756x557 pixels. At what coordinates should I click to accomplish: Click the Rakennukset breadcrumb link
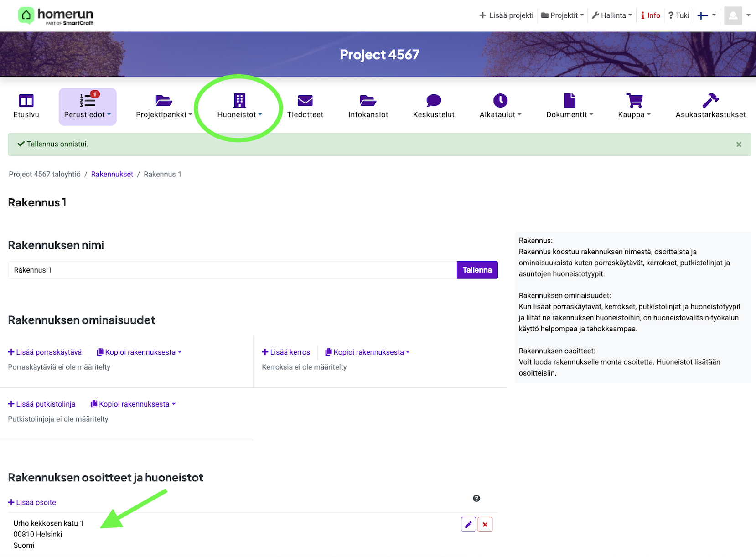[112, 175]
